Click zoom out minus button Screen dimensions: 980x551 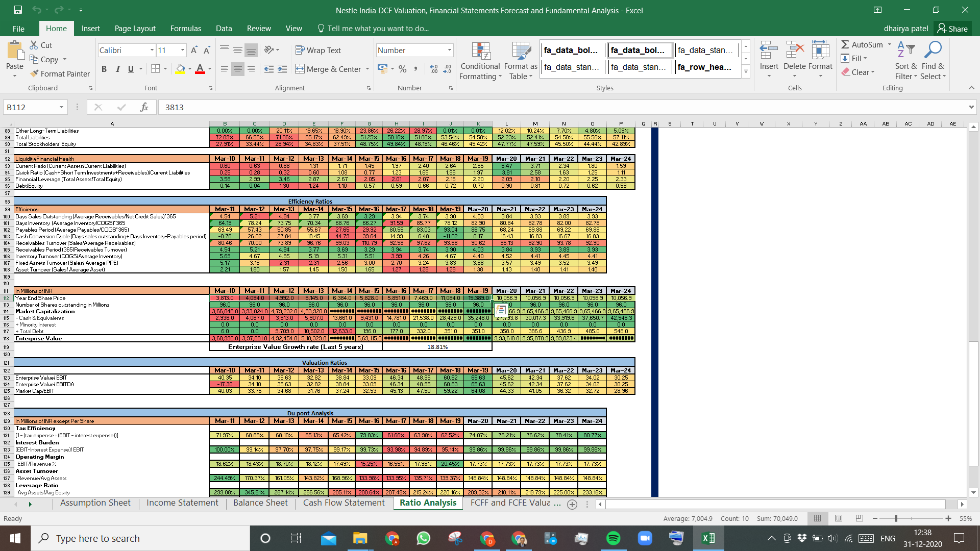[x=875, y=518]
